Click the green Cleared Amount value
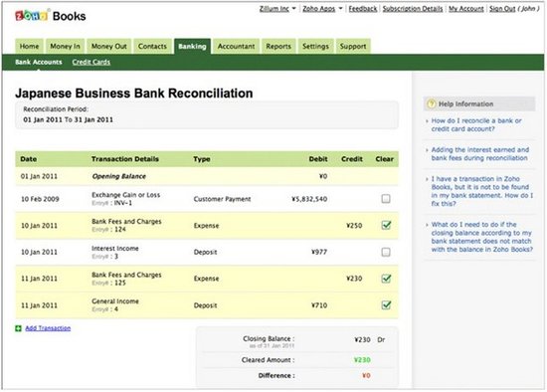 click(362, 360)
